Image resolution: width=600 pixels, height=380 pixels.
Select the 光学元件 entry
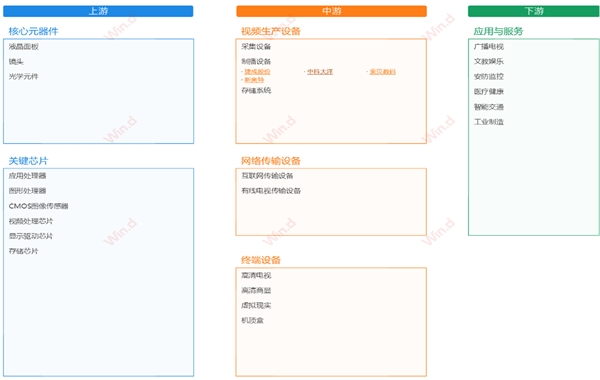pyautogui.click(x=24, y=77)
